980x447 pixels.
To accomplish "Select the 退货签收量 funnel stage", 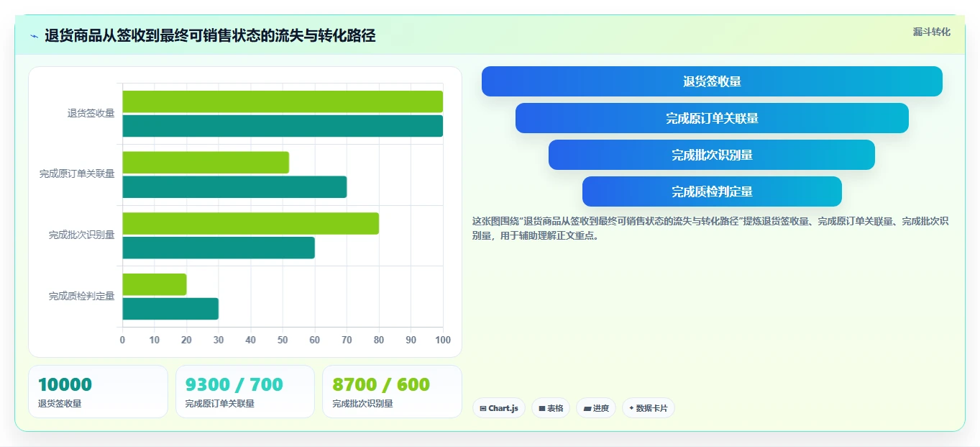I will coord(712,81).
